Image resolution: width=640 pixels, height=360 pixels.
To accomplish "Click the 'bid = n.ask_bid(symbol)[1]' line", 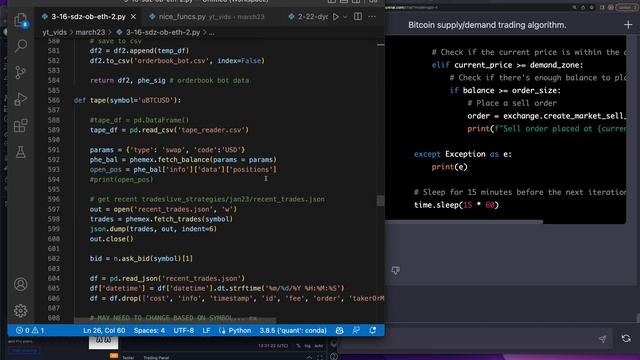I will point(141,258).
